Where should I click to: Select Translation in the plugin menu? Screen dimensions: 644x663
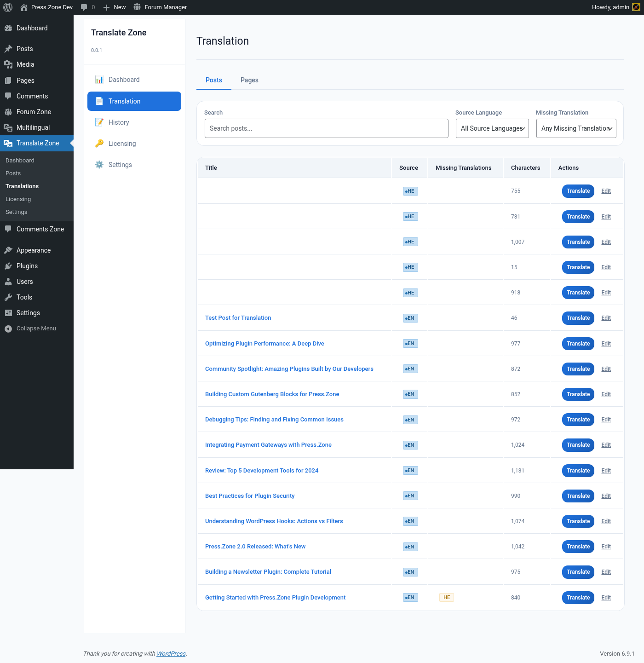[x=134, y=101]
